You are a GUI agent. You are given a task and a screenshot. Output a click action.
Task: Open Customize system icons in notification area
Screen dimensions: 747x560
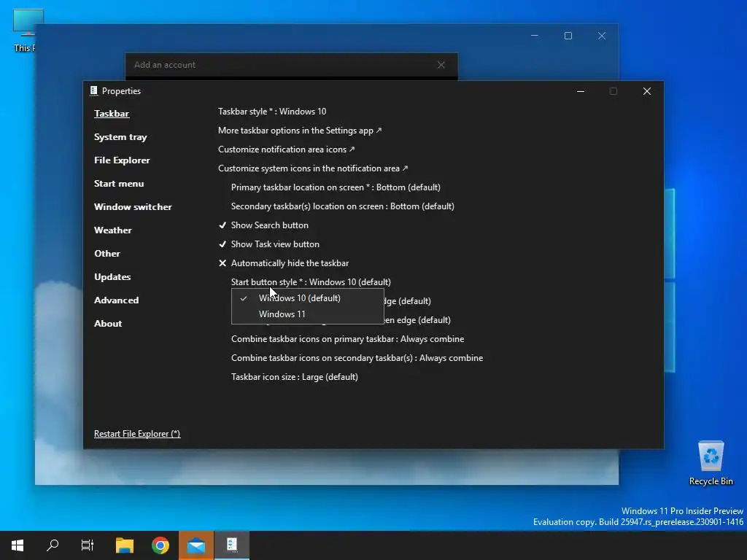point(313,168)
